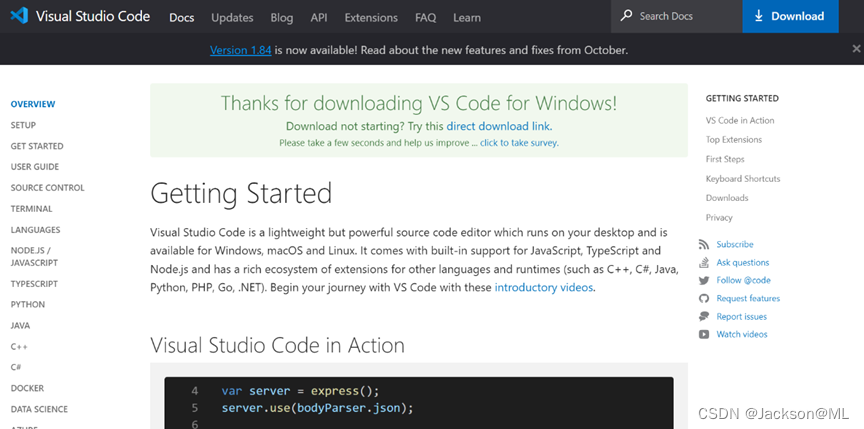
Task: Click the Search Docs input field
Action: pyautogui.click(x=677, y=16)
